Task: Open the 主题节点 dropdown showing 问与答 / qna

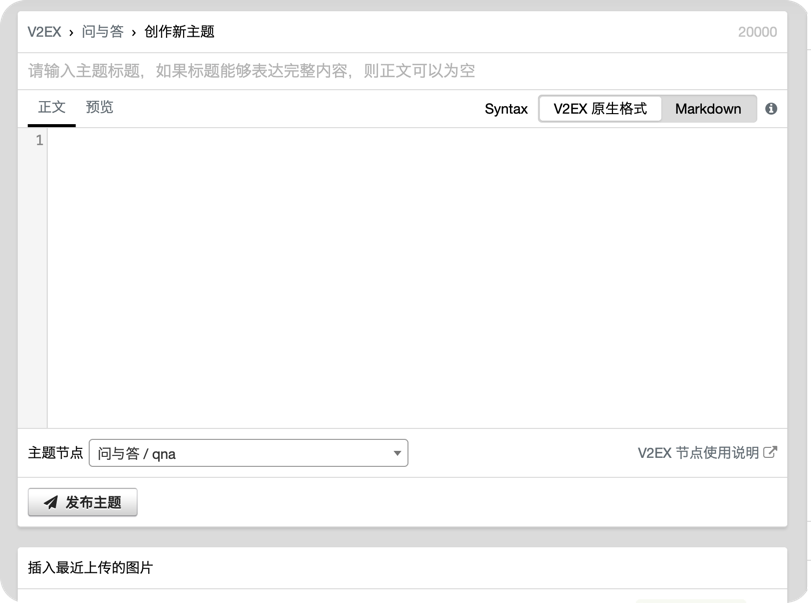Action: [248, 453]
